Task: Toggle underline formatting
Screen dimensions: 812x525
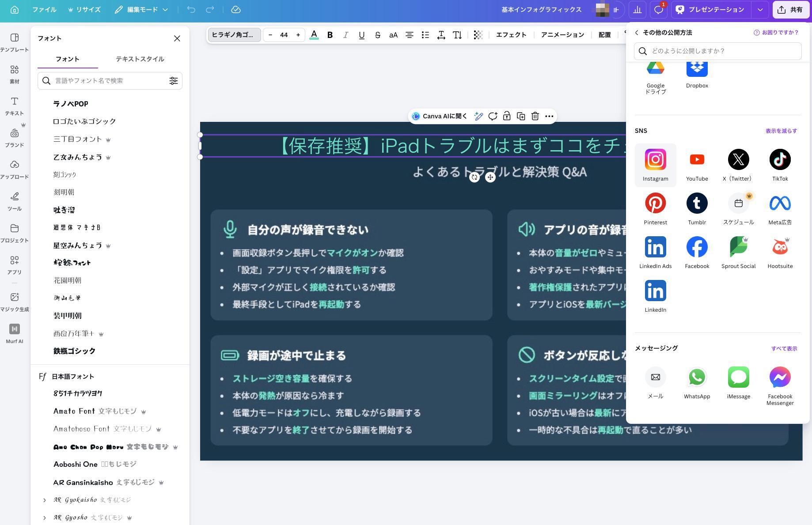Action: (x=361, y=35)
